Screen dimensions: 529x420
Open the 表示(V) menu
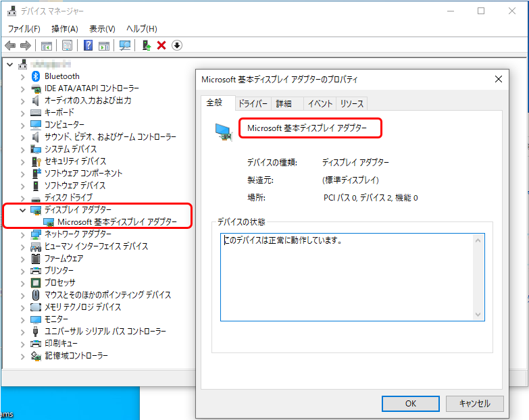(x=102, y=29)
